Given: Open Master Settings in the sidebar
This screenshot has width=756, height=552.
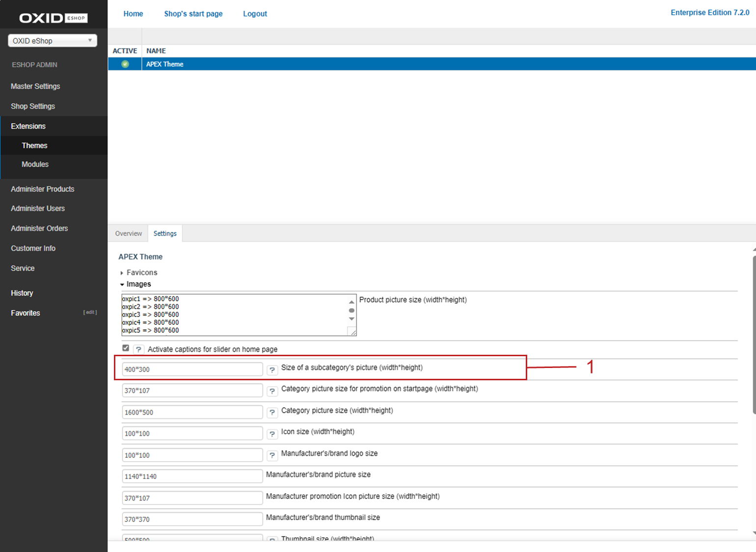Looking at the screenshot, I should (35, 86).
